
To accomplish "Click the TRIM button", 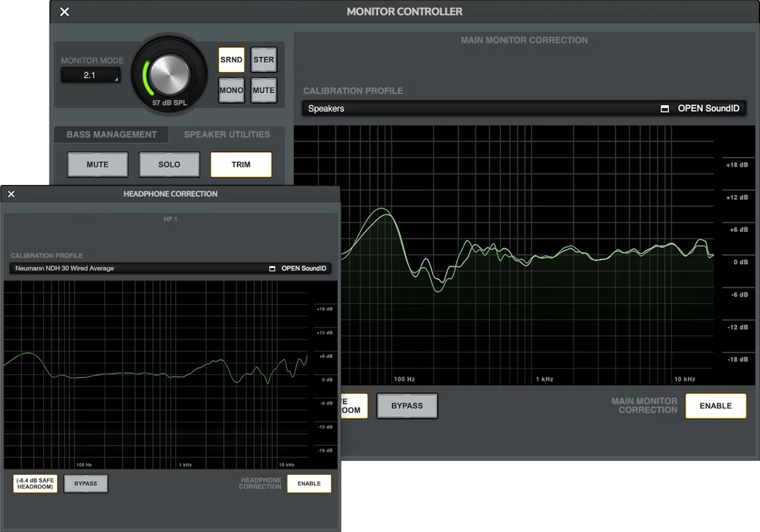I will [x=241, y=165].
